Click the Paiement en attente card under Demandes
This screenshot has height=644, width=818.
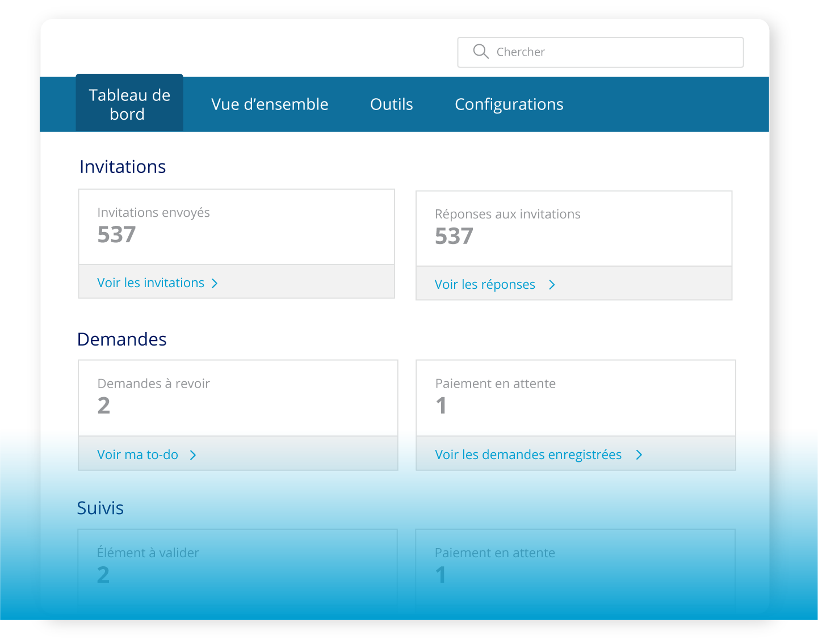(576, 397)
